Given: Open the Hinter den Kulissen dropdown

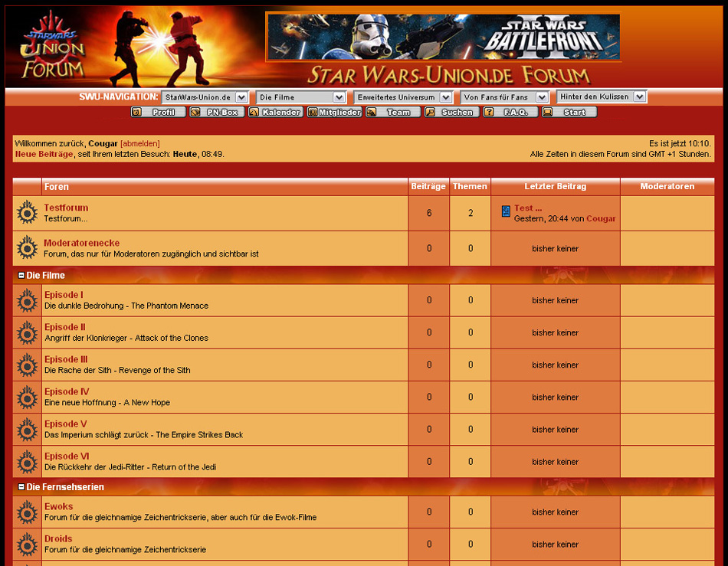Looking at the screenshot, I should [x=602, y=97].
